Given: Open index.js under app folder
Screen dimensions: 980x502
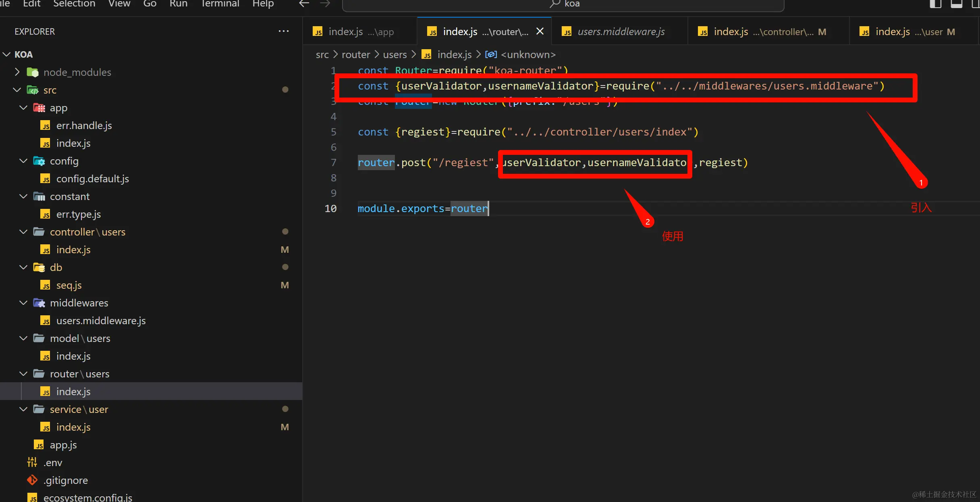Looking at the screenshot, I should [x=151, y=143].
